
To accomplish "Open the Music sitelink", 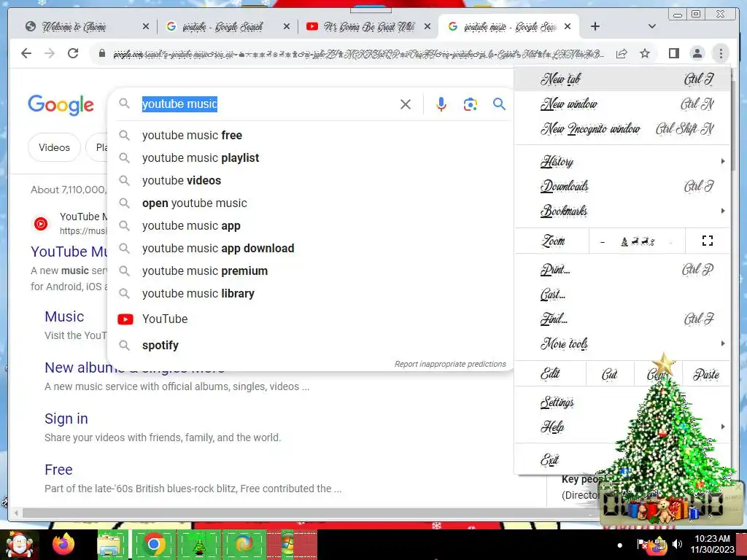I will pos(64,316).
